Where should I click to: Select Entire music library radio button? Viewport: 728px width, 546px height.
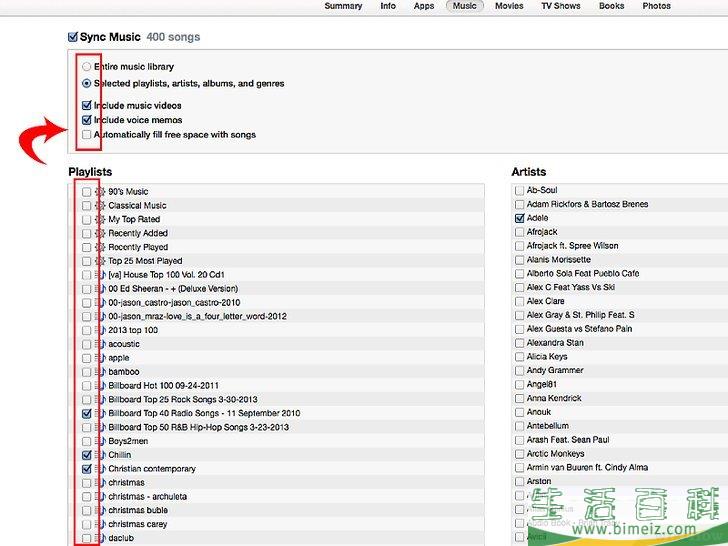[x=86, y=67]
